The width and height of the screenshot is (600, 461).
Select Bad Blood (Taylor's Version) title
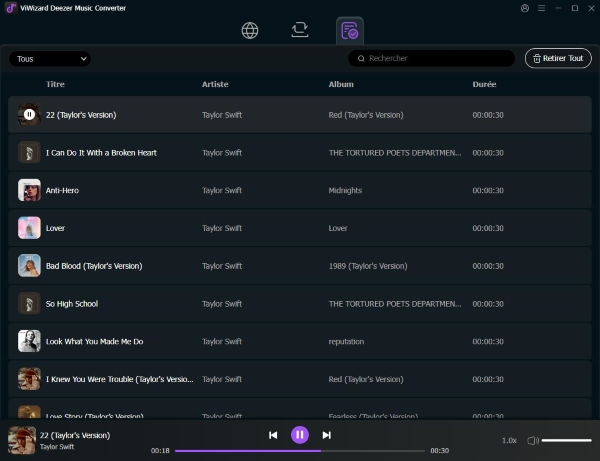pyautogui.click(x=94, y=266)
